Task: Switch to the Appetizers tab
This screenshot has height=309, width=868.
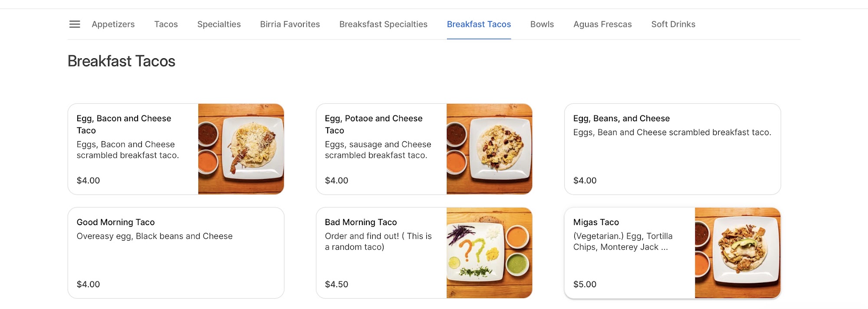Action: coord(113,24)
